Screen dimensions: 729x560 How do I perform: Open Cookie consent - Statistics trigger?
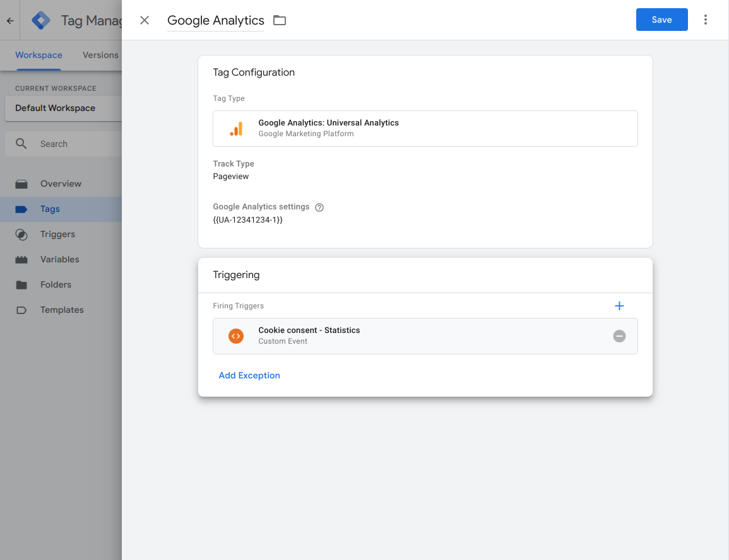[x=425, y=336]
